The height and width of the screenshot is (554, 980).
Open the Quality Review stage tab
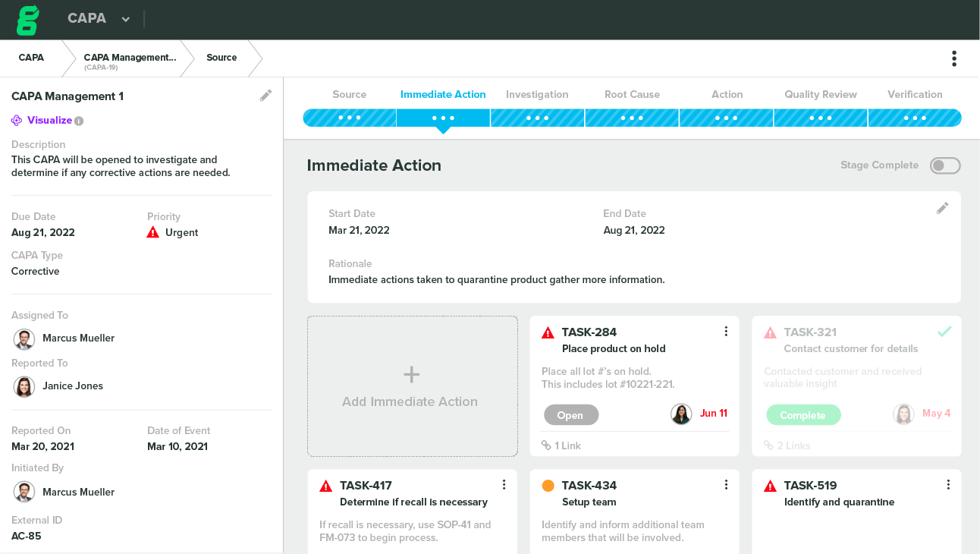coord(821,94)
